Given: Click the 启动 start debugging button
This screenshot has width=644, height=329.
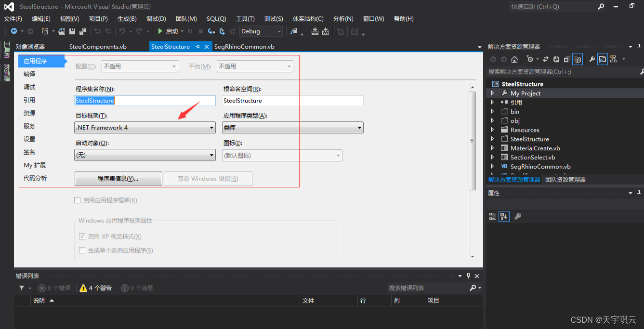Looking at the screenshot, I should 168,31.
